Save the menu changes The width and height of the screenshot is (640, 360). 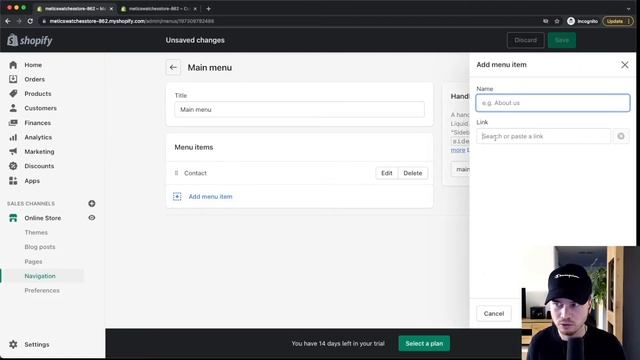[x=562, y=40]
